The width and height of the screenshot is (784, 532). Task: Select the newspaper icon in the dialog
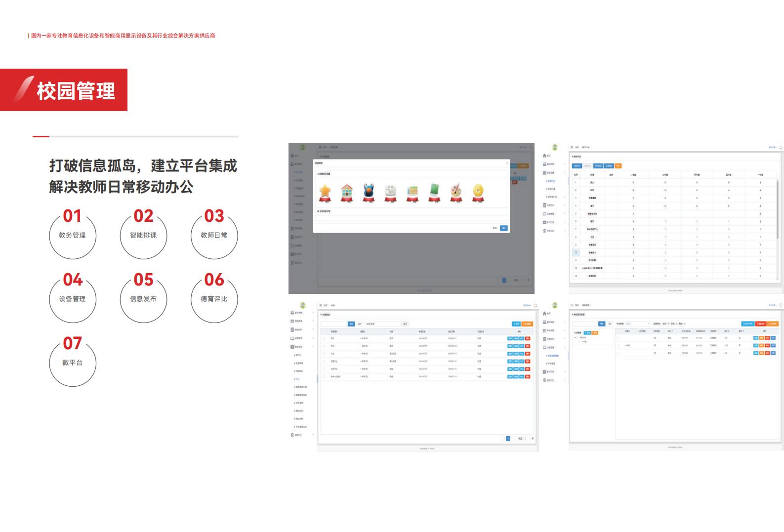coord(390,192)
